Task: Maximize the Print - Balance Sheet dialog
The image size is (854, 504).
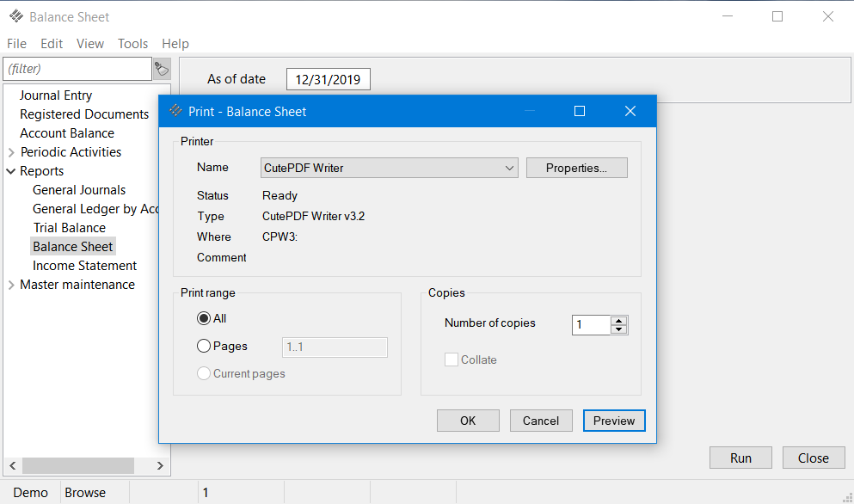Action: click(x=580, y=111)
